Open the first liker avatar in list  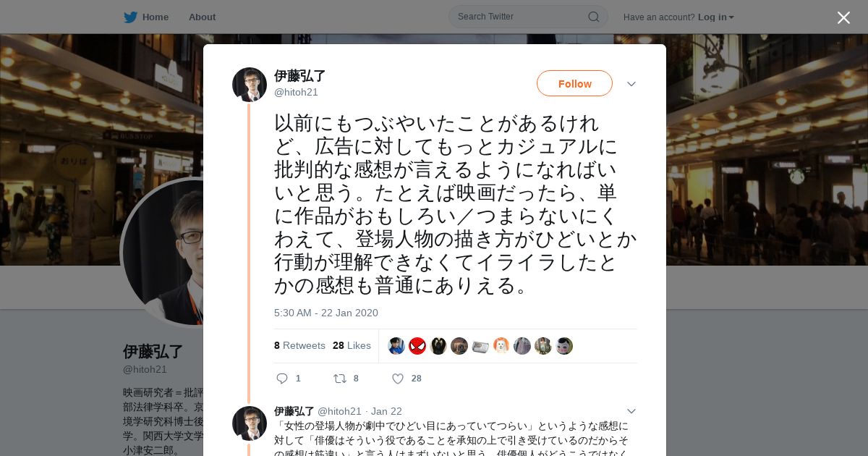[396, 346]
